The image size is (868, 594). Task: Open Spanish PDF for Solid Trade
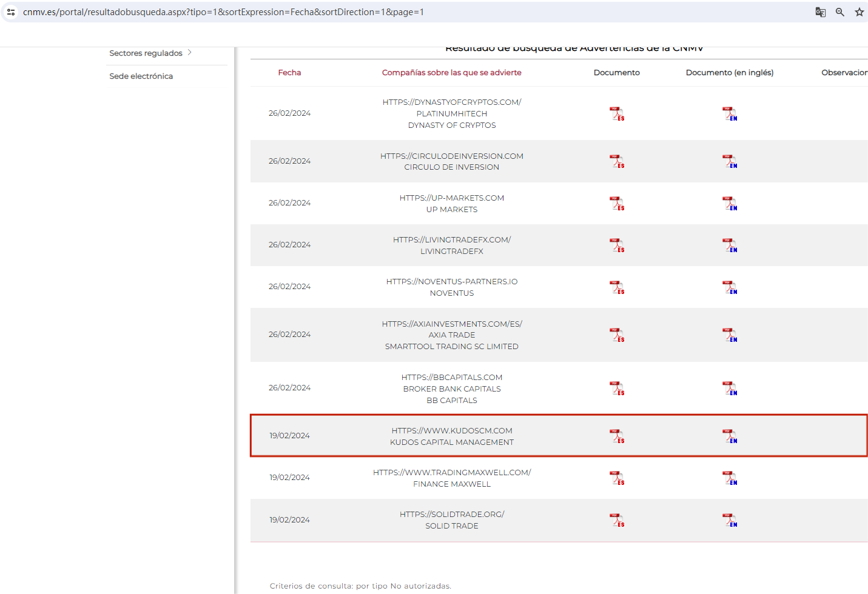(x=617, y=521)
